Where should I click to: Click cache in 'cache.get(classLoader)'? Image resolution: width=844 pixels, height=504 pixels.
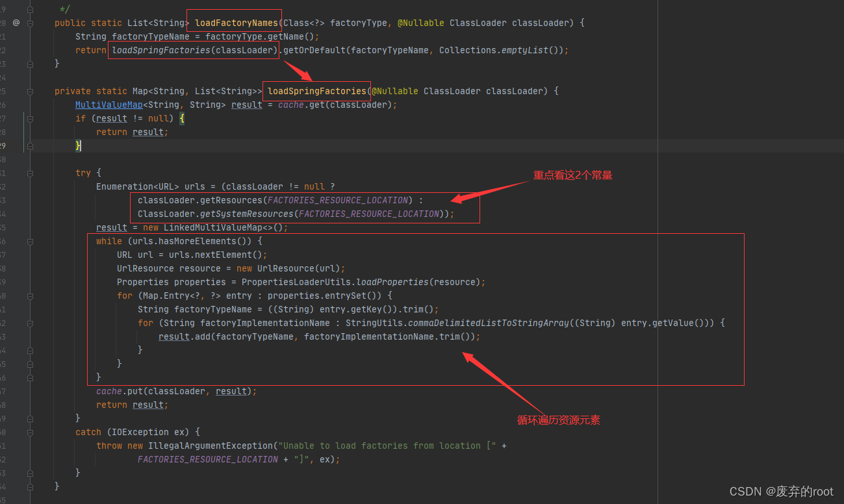(291, 105)
